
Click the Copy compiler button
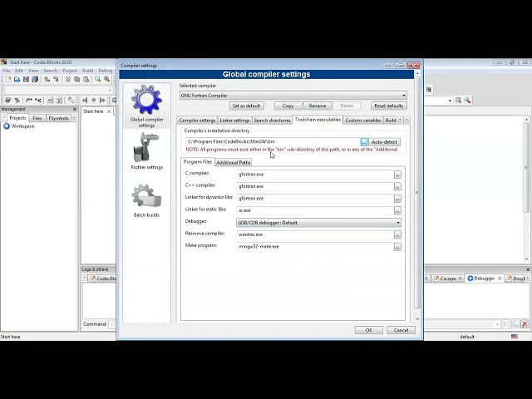[288, 106]
